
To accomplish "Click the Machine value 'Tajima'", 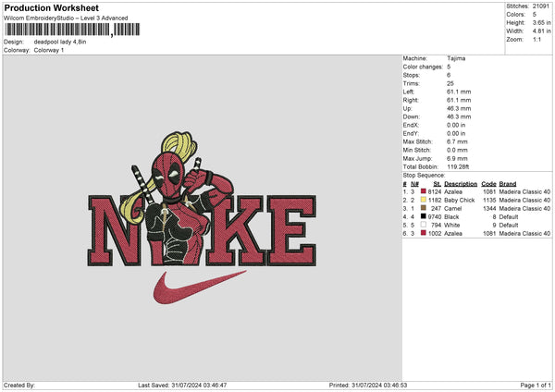I will pos(456,58).
